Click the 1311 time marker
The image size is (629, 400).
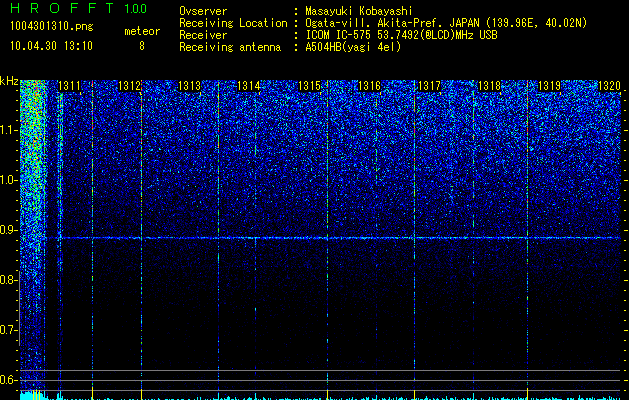69,86
